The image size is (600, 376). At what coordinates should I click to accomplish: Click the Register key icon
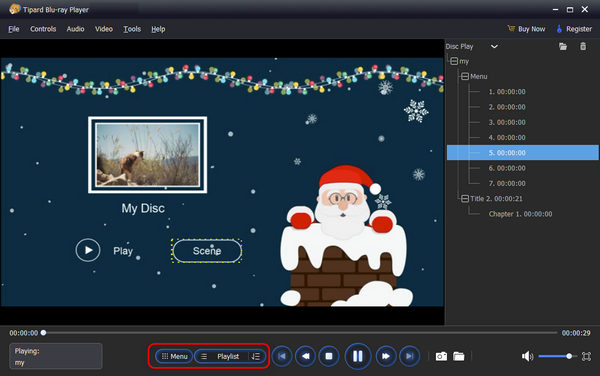click(x=559, y=29)
